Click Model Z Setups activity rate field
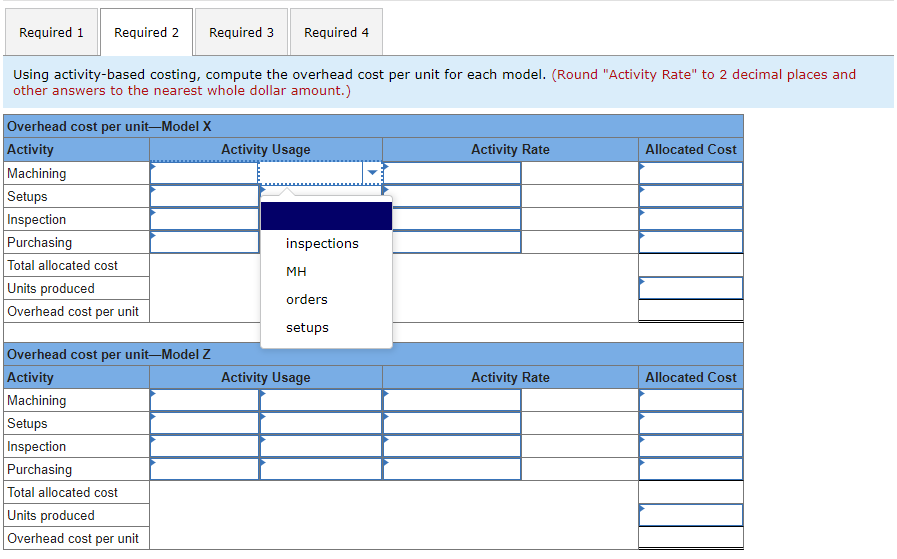This screenshot has width=897, height=559. pyautogui.click(x=452, y=423)
